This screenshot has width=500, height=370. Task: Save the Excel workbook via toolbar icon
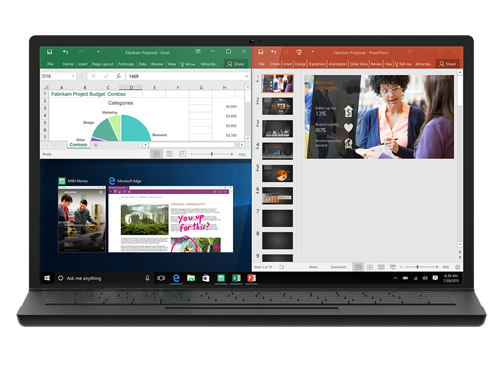pyautogui.click(x=49, y=52)
